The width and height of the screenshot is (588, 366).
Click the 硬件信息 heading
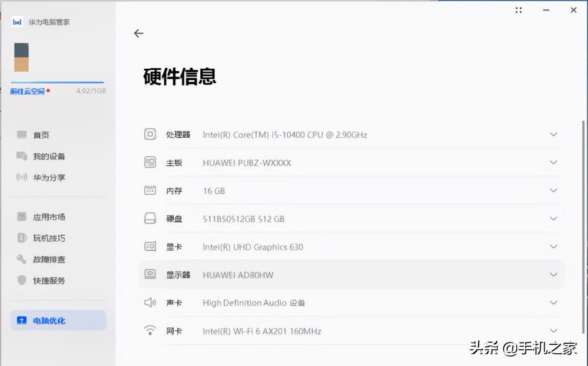(180, 76)
